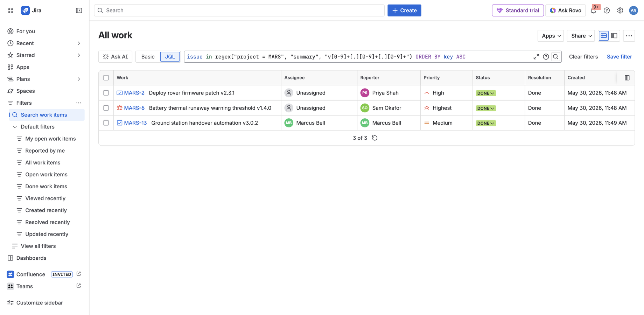Click the Marcus Bell assignee avatar
Viewport: 644px width, 315px height.
(288, 123)
